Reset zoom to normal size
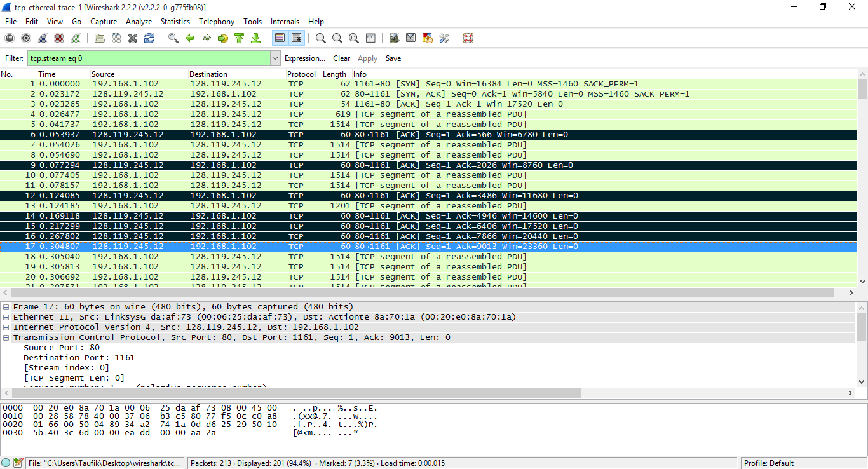The image size is (868, 469). click(x=354, y=38)
